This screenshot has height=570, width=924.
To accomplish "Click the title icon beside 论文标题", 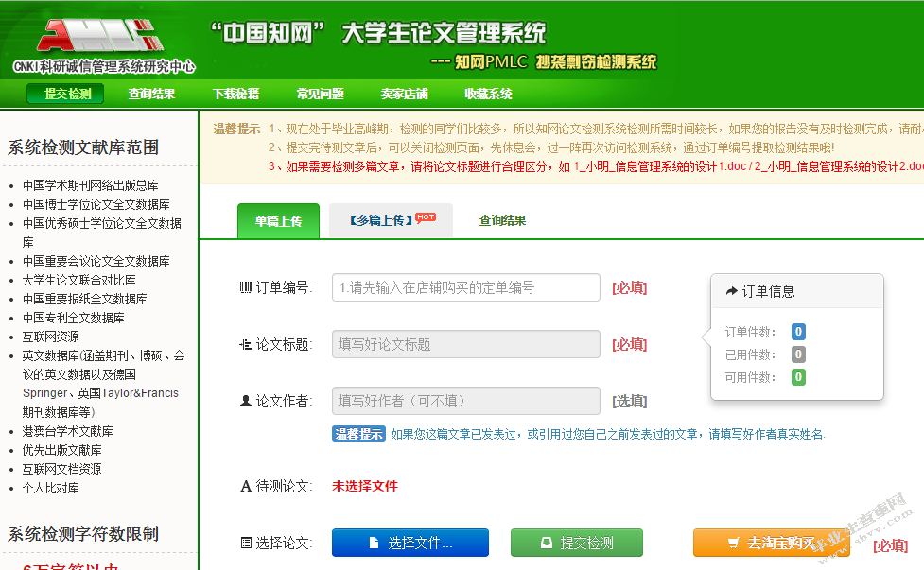I will tap(246, 344).
